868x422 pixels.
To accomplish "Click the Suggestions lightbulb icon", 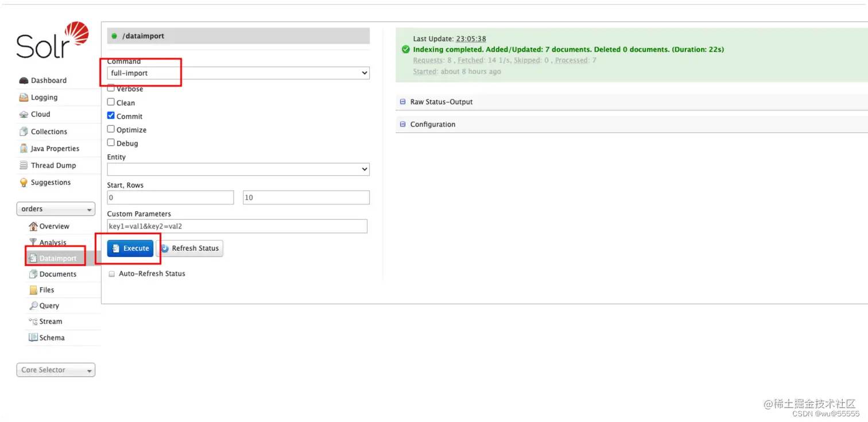I will pyautogui.click(x=24, y=183).
